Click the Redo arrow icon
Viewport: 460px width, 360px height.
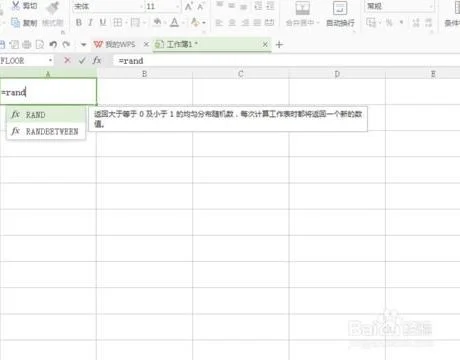pos(66,44)
